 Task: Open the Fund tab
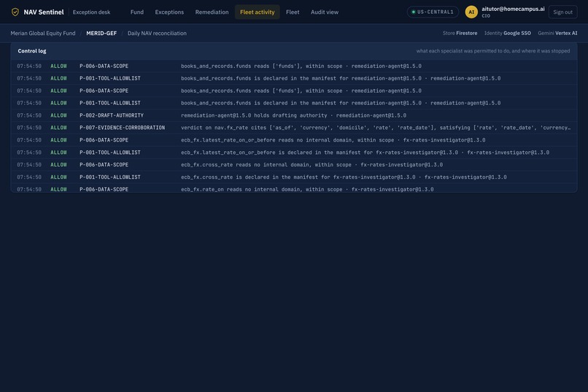[x=137, y=12]
